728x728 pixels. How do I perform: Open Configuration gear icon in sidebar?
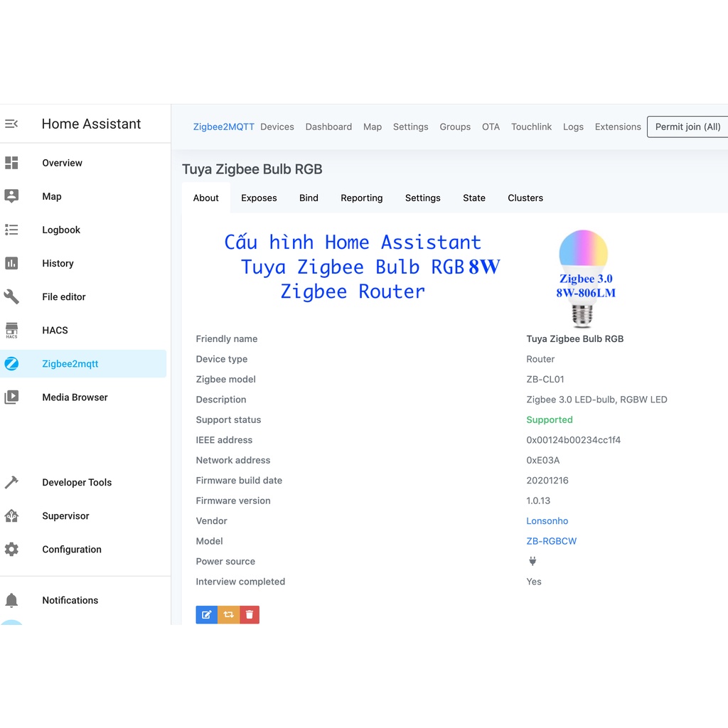pos(11,550)
